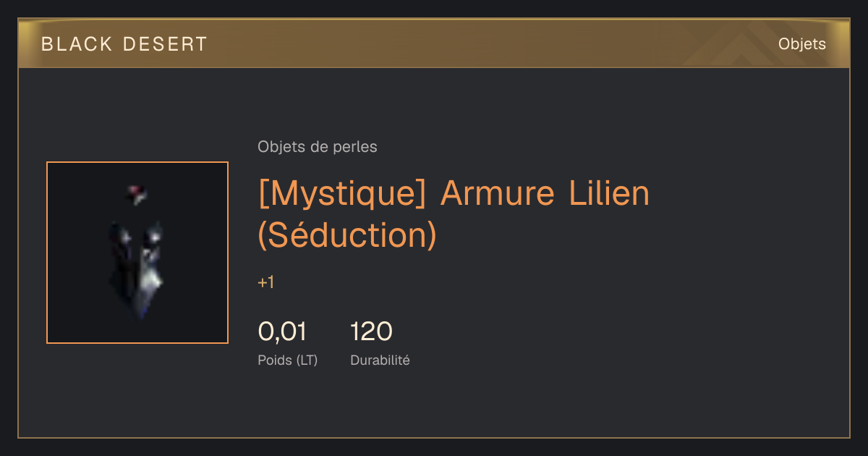This screenshot has height=456, width=868.
Task: Click the gold header banner
Action: coord(434,43)
